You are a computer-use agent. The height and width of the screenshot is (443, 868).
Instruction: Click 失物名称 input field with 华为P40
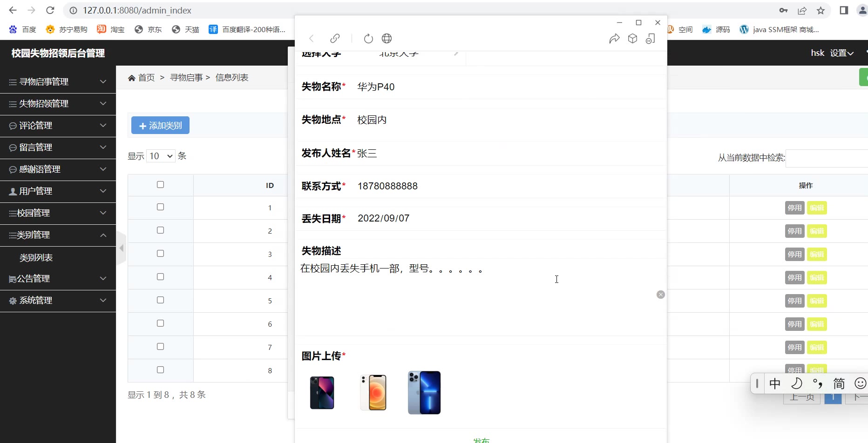[510, 87]
